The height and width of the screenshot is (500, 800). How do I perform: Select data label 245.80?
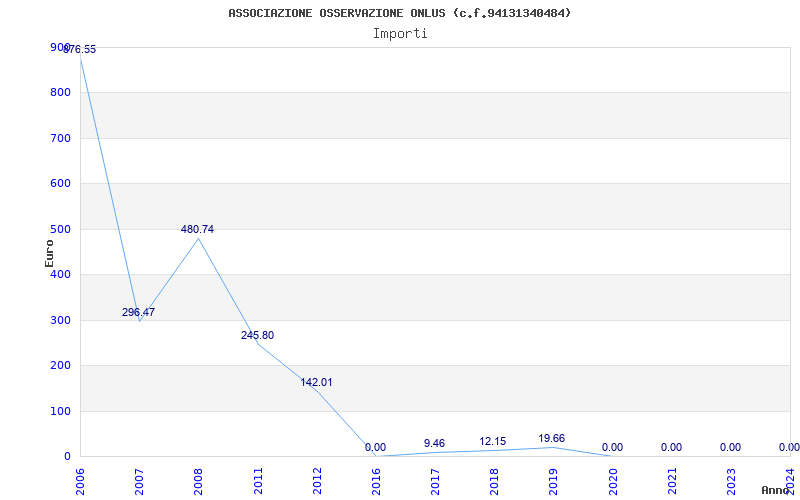[x=257, y=335]
